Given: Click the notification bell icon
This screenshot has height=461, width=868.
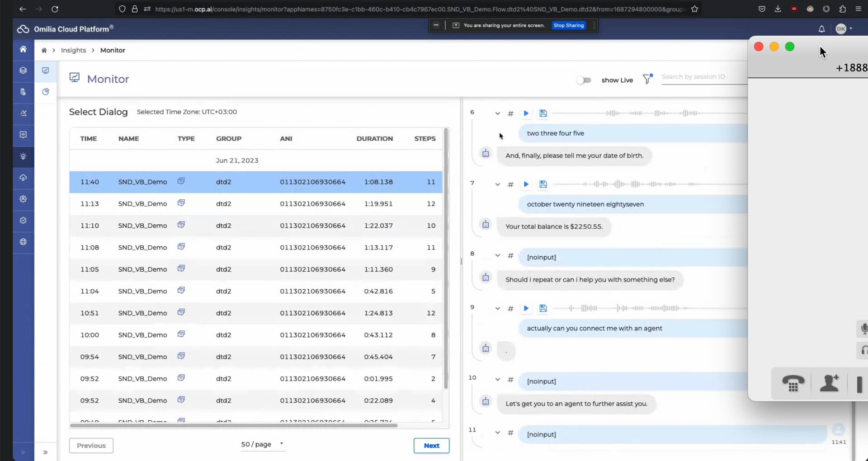Looking at the screenshot, I should (821, 28).
